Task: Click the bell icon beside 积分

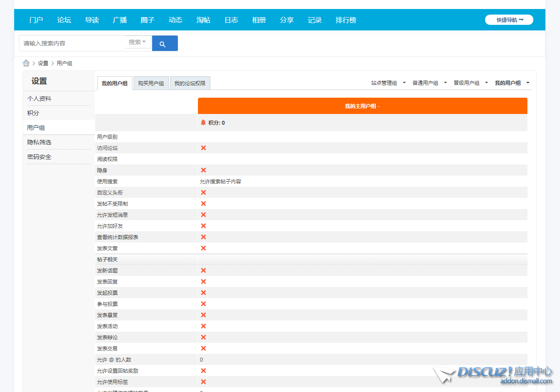Action: coord(203,123)
